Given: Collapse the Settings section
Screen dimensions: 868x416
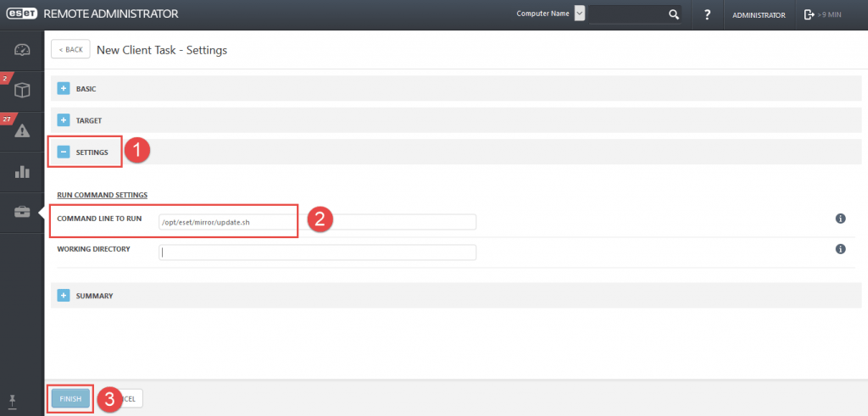Looking at the screenshot, I should pos(64,153).
